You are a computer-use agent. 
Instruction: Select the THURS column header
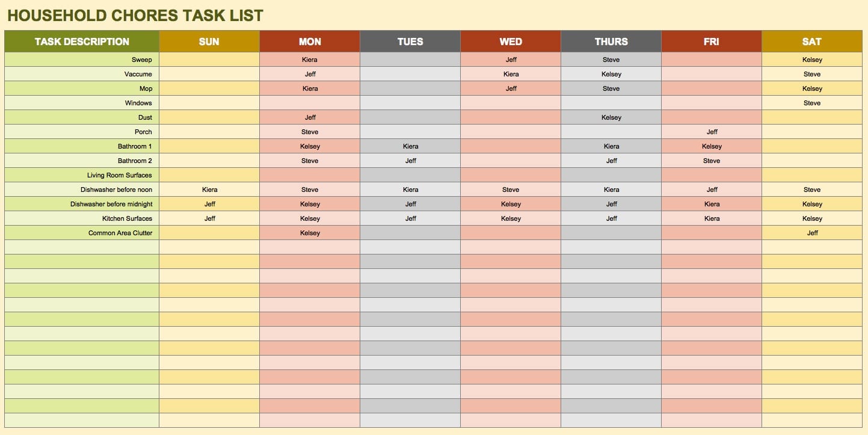pos(611,42)
